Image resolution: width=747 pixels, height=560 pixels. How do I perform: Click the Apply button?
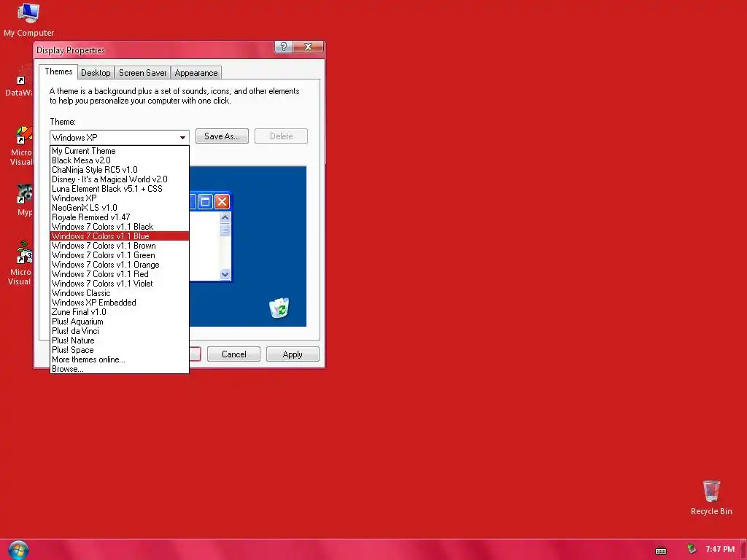tap(293, 354)
